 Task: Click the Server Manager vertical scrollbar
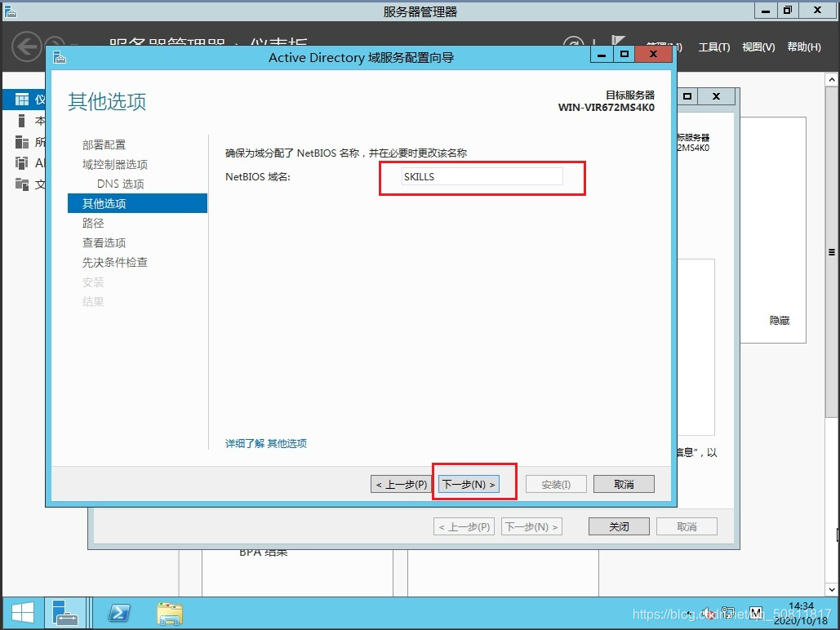click(831, 252)
